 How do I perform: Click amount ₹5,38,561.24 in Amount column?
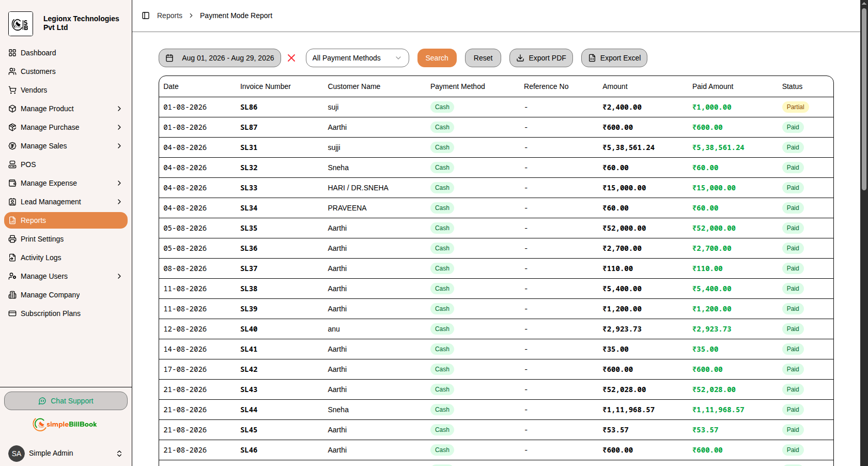tap(628, 147)
